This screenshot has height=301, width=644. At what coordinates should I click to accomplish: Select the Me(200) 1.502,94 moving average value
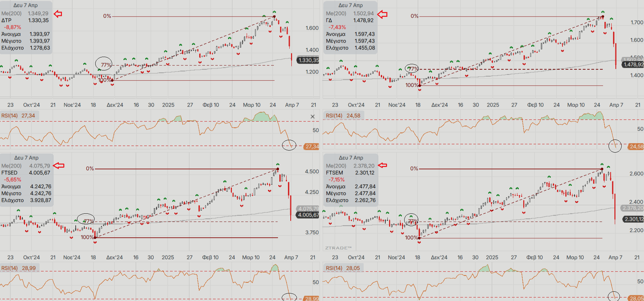pos(363,13)
